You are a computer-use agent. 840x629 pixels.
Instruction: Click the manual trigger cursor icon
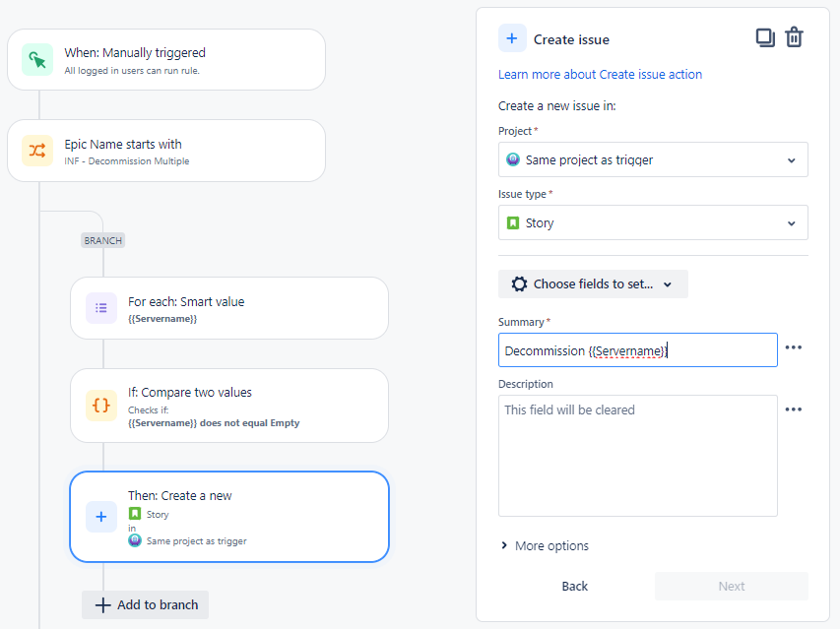click(x=37, y=60)
